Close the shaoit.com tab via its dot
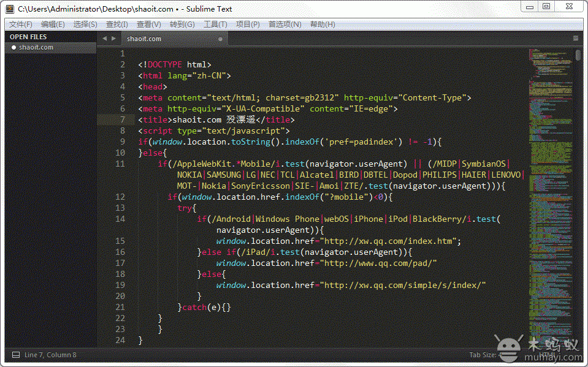The image size is (588, 367). click(221, 39)
